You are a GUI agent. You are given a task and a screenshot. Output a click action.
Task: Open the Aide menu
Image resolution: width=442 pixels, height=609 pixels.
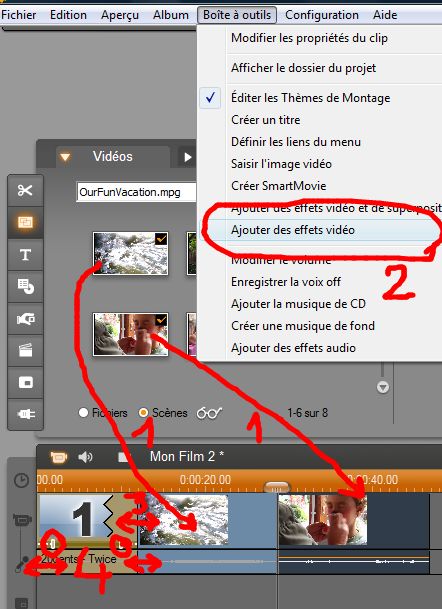(x=385, y=15)
